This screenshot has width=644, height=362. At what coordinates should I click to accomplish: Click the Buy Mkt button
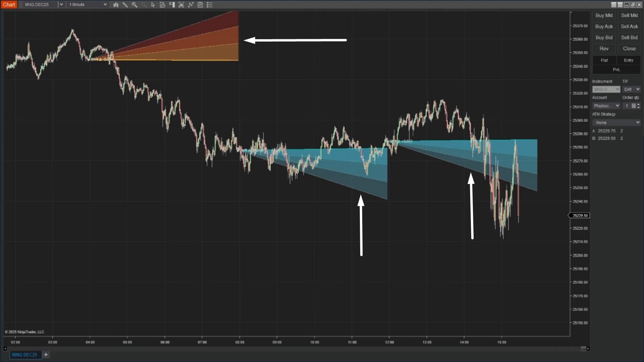[x=603, y=15]
